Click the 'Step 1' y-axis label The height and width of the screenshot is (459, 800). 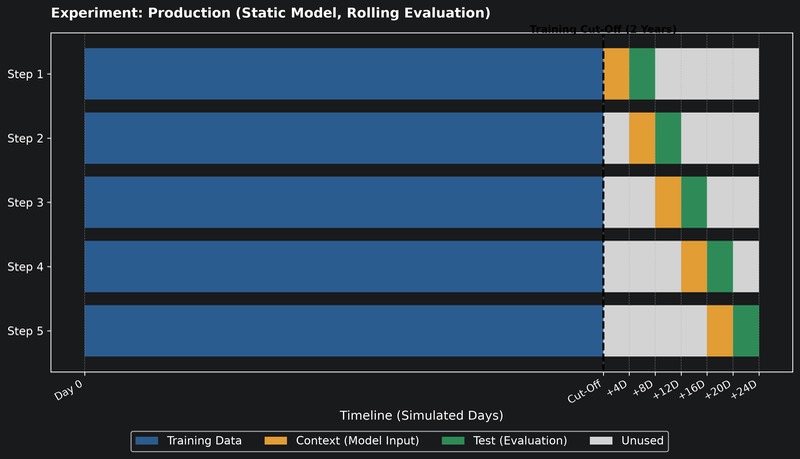pyautogui.click(x=26, y=74)
